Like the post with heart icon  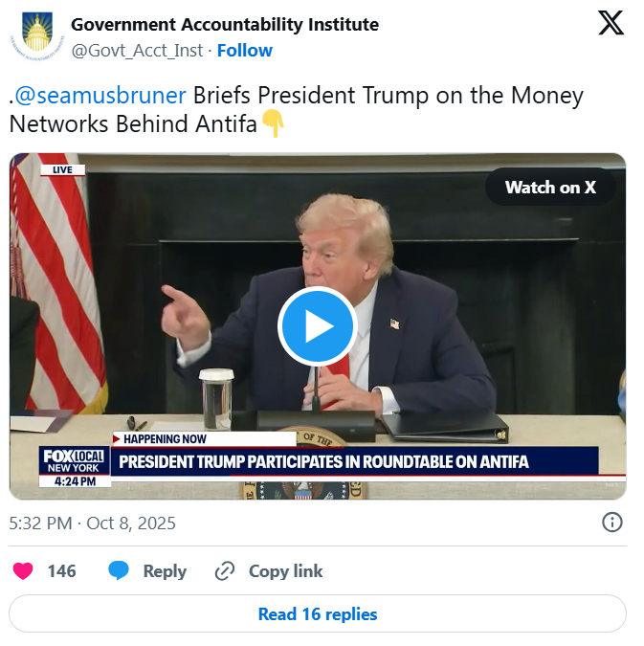23,571
